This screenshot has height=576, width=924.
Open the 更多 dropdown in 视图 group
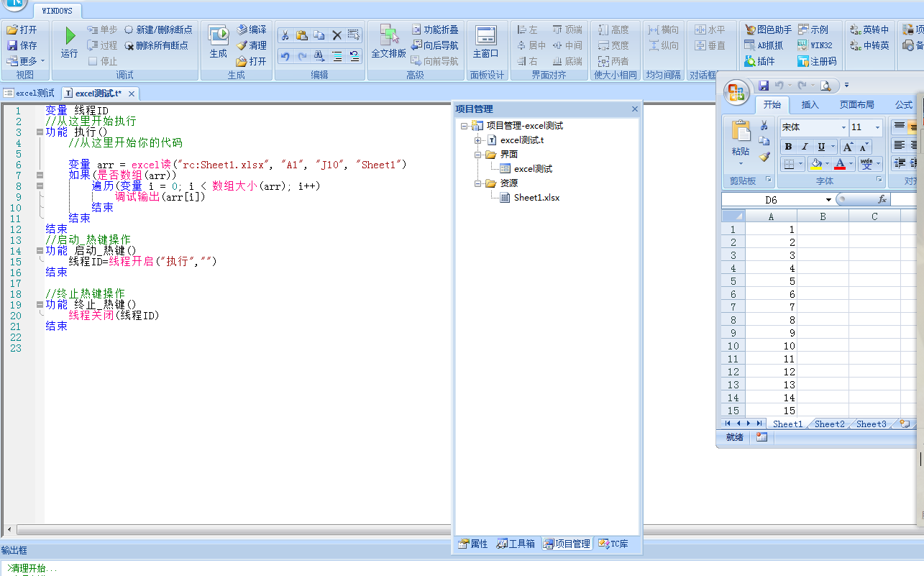point(27,61)
